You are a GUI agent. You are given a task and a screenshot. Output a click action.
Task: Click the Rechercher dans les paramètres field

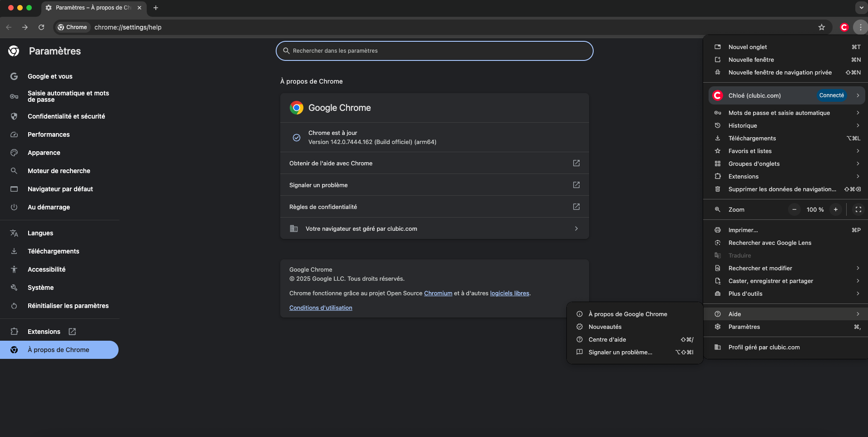pos(434,51)
